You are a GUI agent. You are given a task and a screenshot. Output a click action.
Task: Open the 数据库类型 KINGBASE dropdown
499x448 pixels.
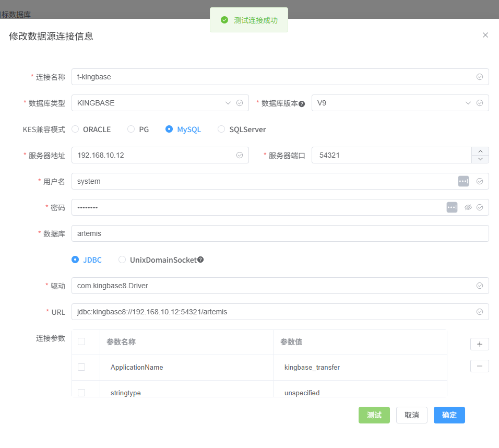(160, 103)
